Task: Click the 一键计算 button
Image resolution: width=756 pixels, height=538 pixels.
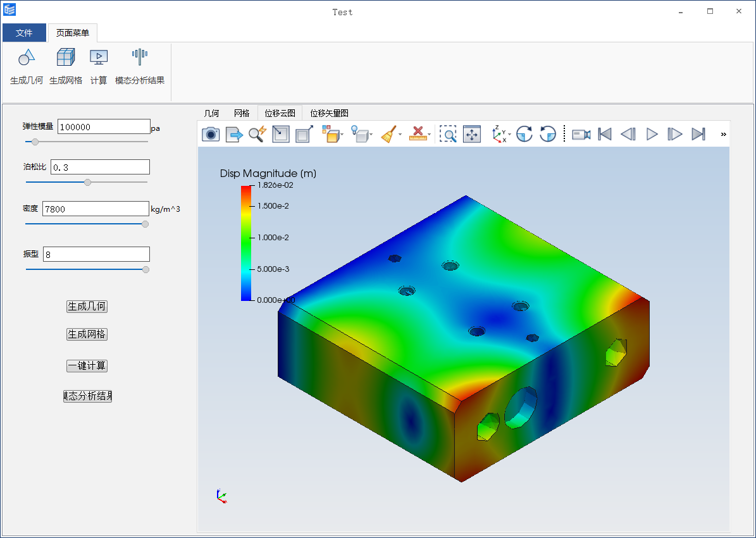Action: 87,366
